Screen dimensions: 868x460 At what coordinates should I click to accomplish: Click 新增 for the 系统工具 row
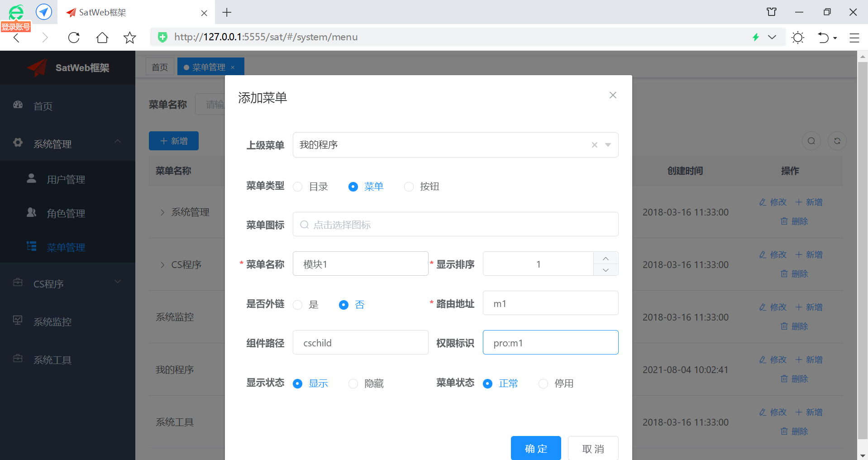click(809, 412)
